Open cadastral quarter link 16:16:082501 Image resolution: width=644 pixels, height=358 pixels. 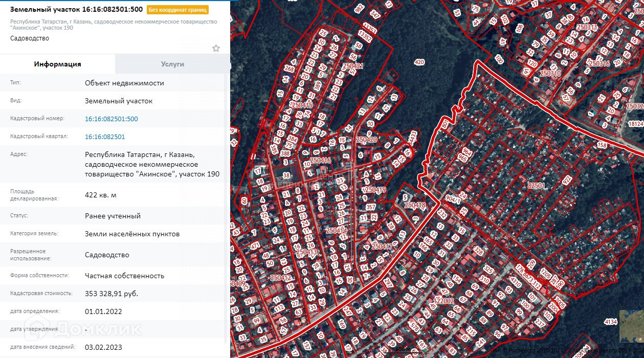[104, 137]
